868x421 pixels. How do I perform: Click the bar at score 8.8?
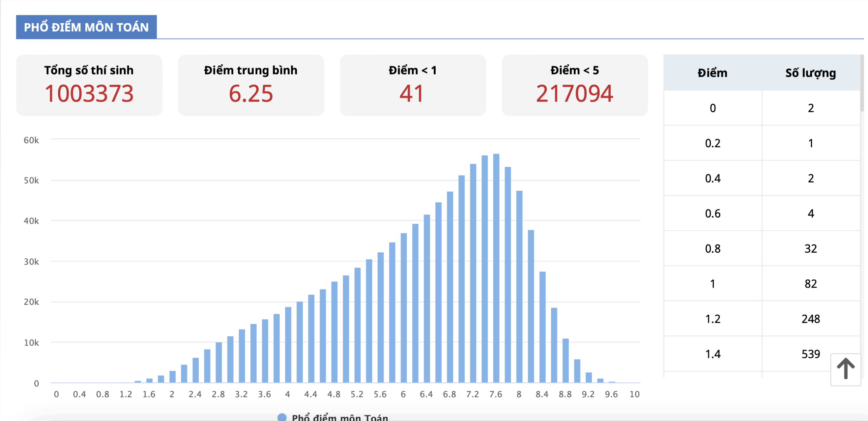coord(566,360)
